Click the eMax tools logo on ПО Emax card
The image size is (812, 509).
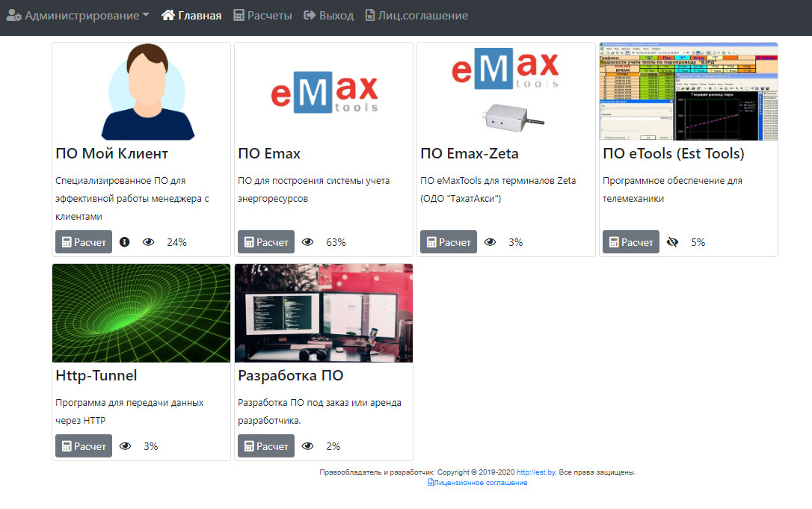pos(324,92)
